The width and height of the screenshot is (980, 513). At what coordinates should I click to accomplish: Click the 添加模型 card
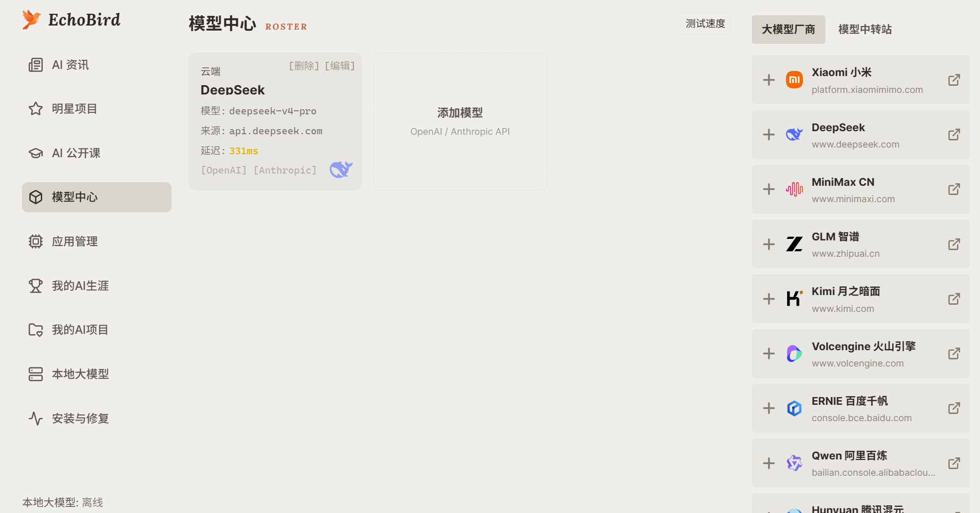460,121
